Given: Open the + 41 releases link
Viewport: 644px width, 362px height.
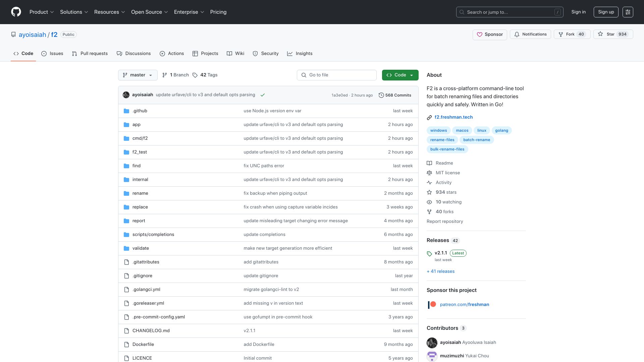Looking at the screenshot, I should pyautogui.click(x=441, y=271).
